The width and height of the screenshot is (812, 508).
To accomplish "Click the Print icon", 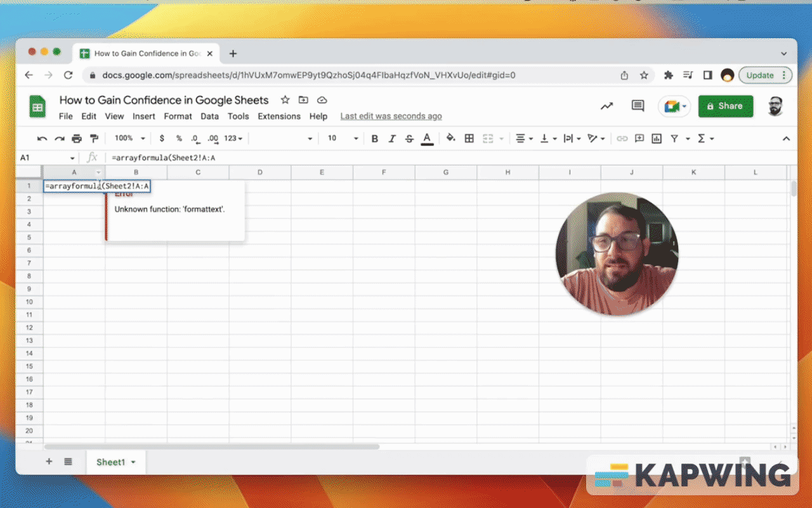I will point(77,138).
